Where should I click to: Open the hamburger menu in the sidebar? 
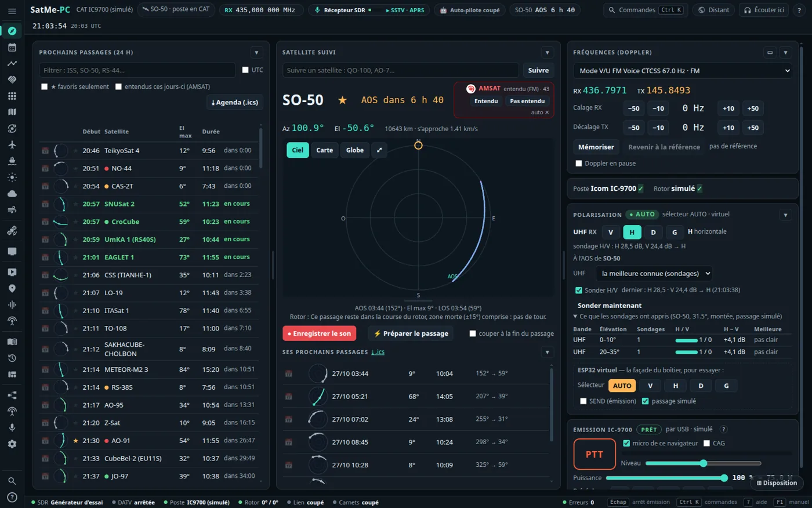click(12, 11)
